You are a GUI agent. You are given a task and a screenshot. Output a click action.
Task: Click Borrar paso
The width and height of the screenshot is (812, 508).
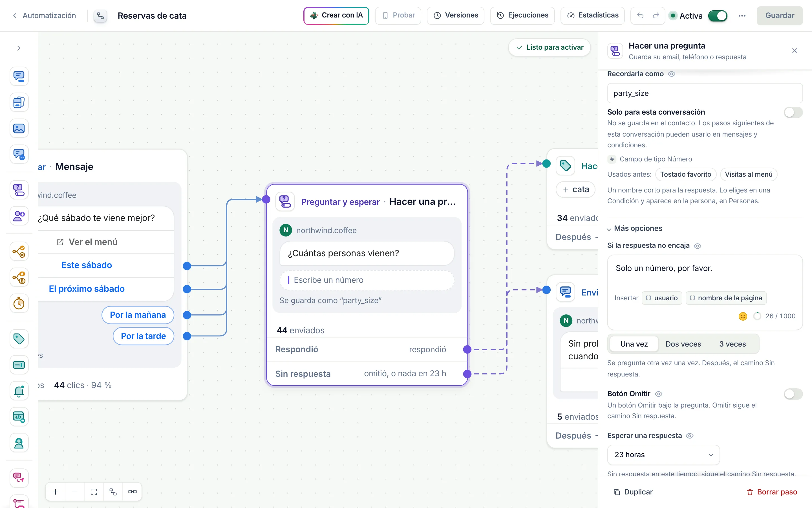click(772, 492)
